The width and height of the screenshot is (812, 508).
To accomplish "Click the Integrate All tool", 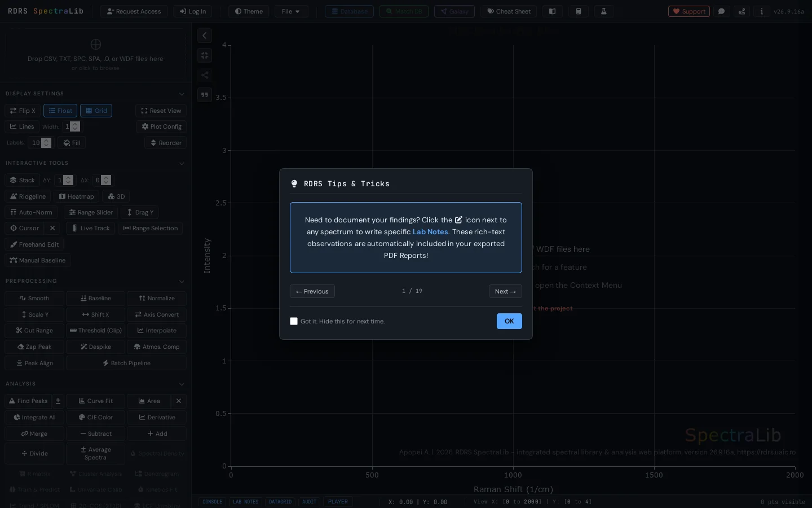I will tap(34, 417).
